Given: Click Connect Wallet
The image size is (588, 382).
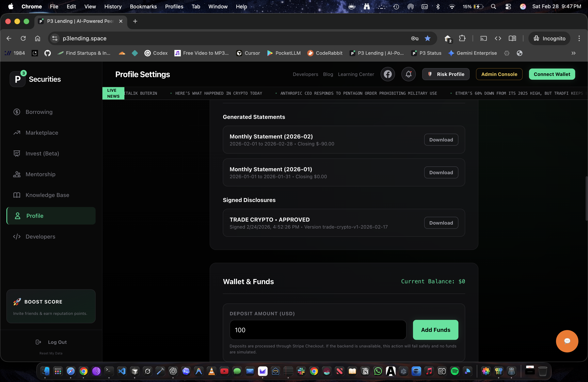Looking at the screenshot, I should tap(552, 74).
